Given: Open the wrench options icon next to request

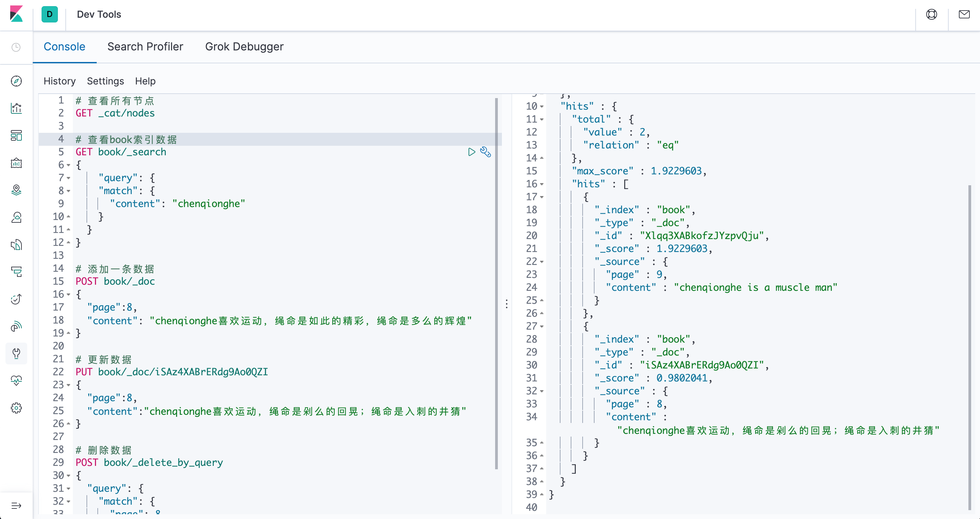Looking at the screenshot, I should point(486,152).
